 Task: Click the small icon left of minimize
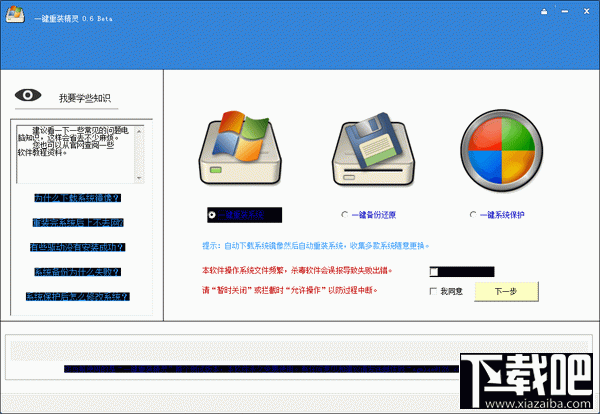(x=544, y=12)
